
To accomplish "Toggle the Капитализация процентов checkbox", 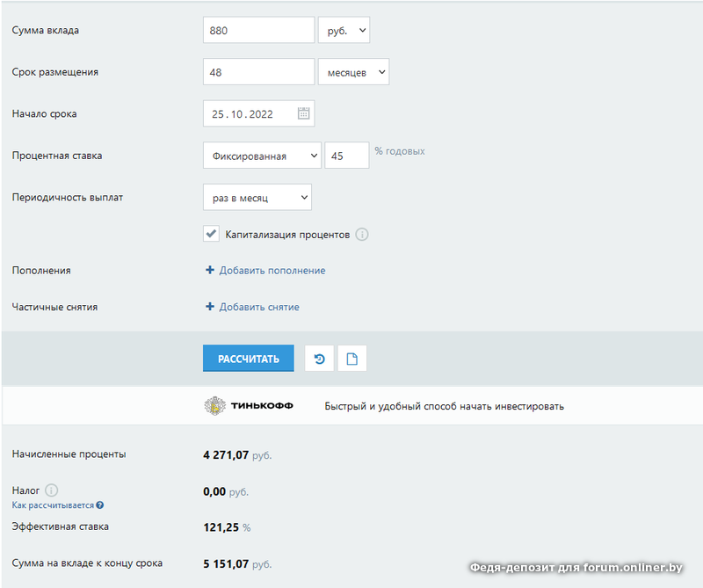I will (x=211, y=234).
